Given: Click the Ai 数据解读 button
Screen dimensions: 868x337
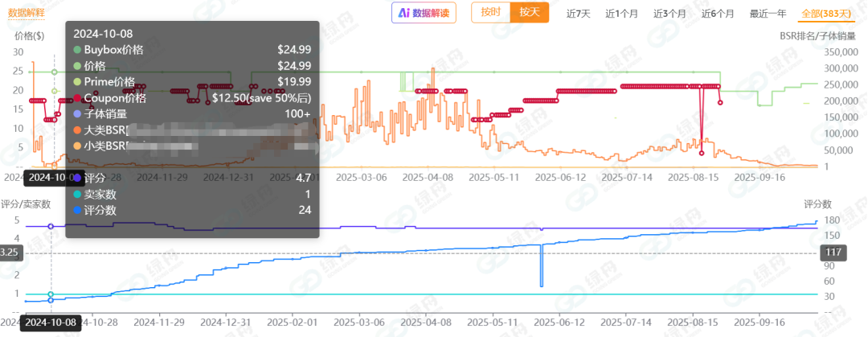Looking at the screenshot, I should 424,13.
